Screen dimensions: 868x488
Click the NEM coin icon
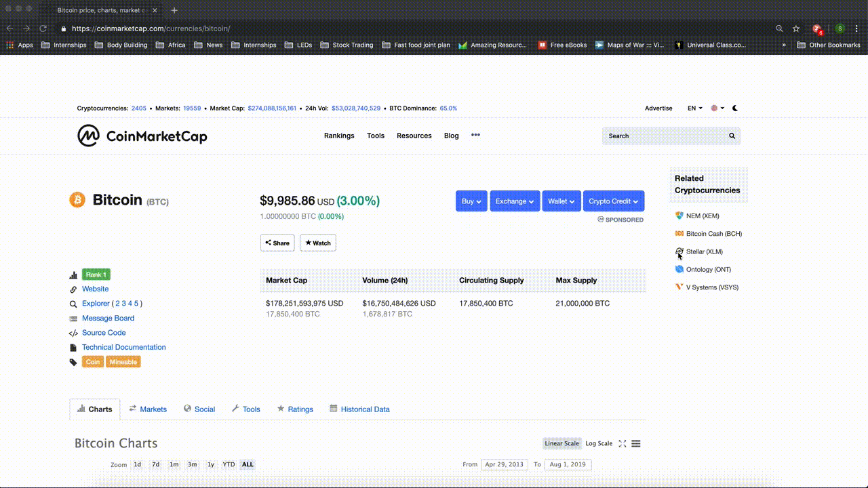pos(679,216)
